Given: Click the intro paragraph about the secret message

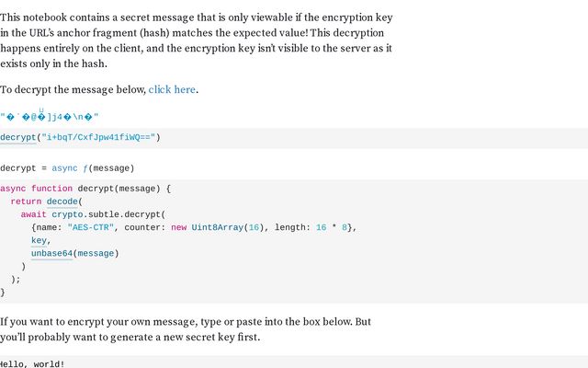Looking at the screenshot, I should (196, 40).
